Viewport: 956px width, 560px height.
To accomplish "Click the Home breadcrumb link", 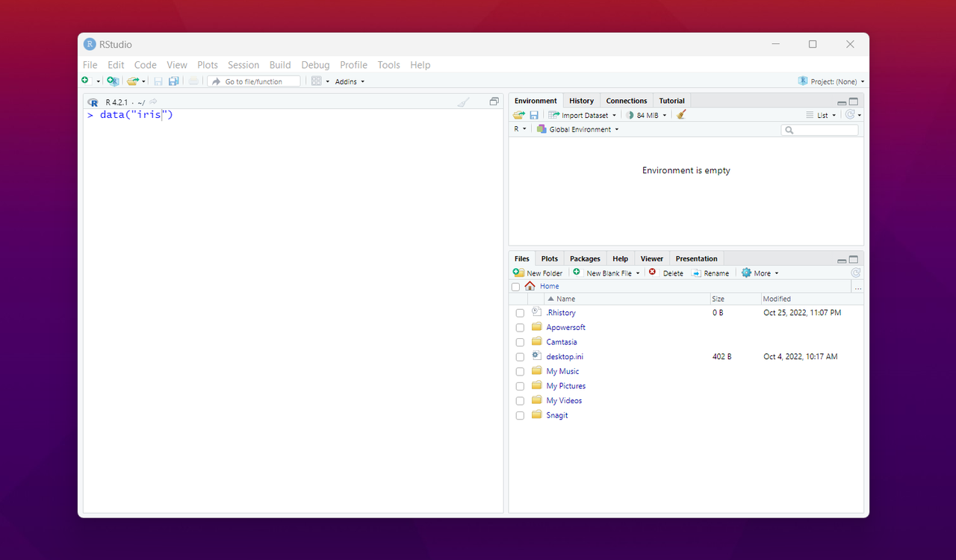I will (x=549, y=286).
